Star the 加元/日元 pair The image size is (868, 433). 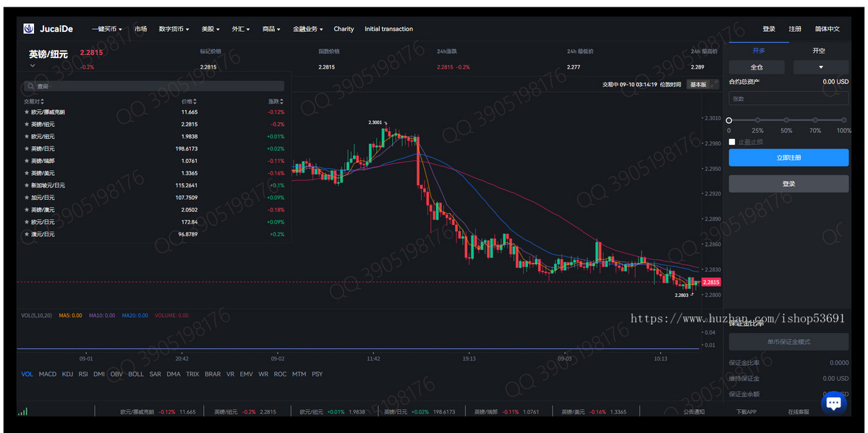click(x=27, y=198)
